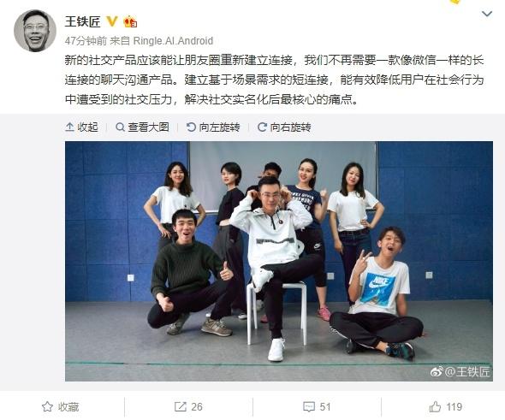505x420 pixels.
Task: Open the 47分钟前 timestamp link
Action: pos(86,41)
